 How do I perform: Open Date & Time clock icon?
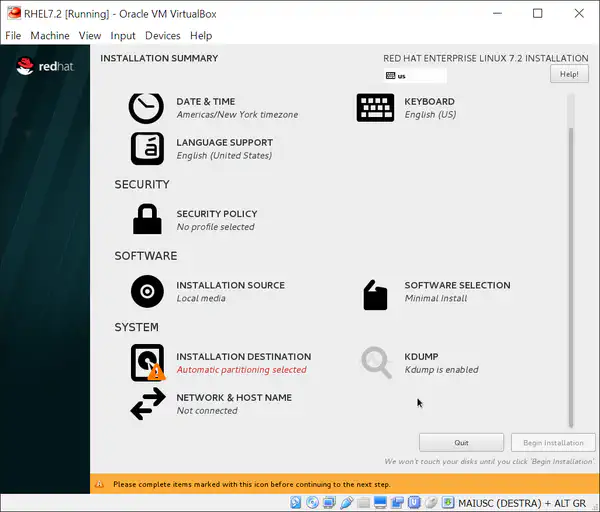click(x=146, y=107)
